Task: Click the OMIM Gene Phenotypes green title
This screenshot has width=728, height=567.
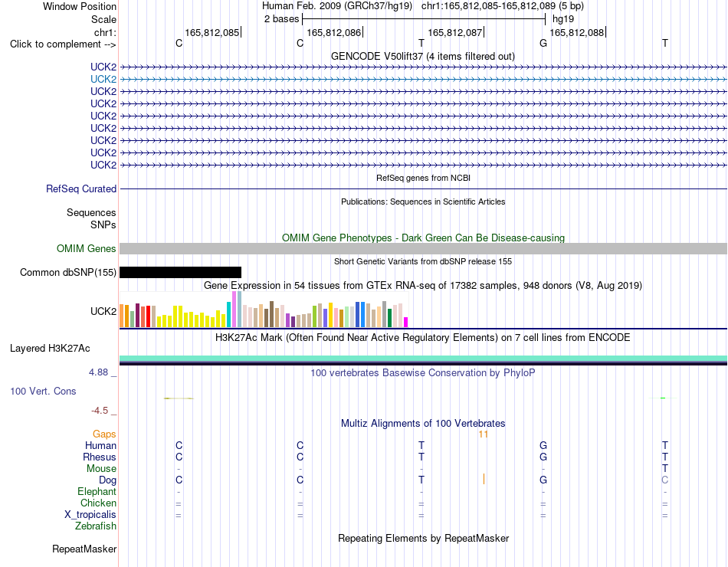Action: click(x=423, y=238)
